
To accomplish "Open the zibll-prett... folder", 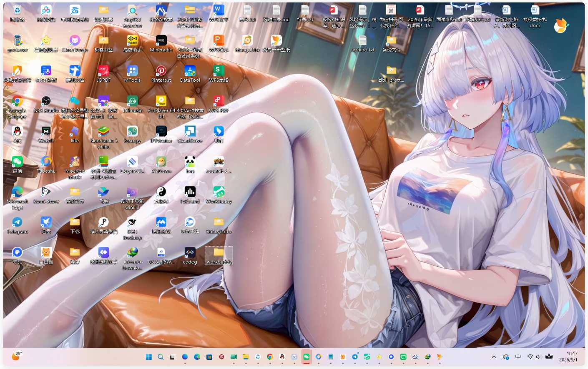I will [391, 74].
